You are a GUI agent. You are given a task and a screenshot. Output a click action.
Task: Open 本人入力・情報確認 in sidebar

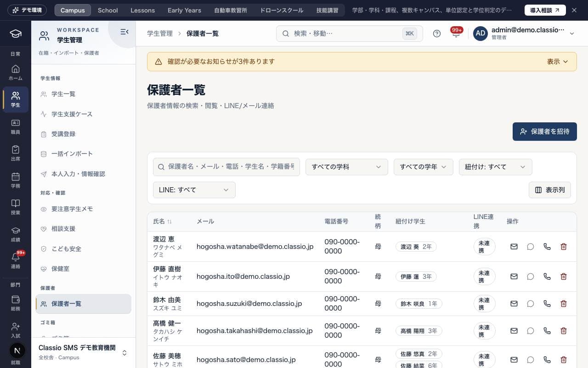(x=83, y=174)
